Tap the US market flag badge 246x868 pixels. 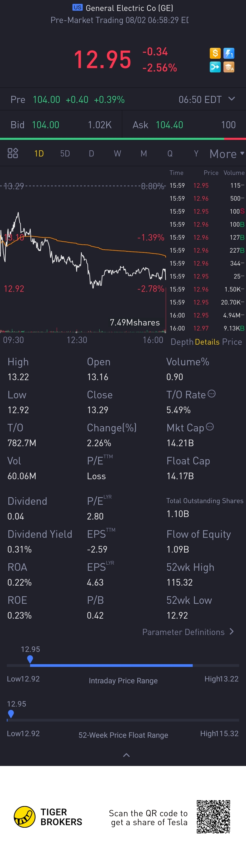(x=77, y=8)
